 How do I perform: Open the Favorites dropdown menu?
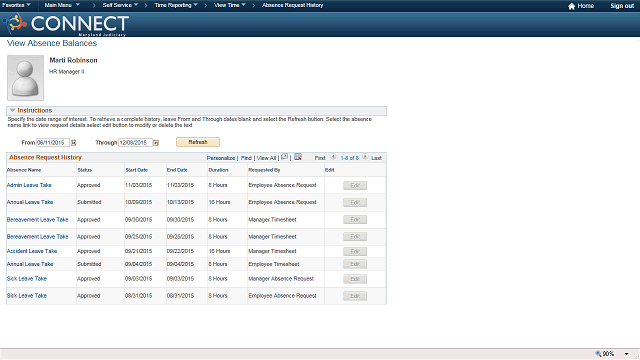pos(16,5)
